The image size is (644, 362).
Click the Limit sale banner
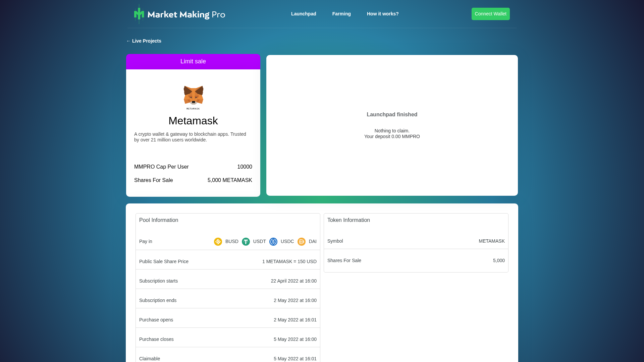193,61
